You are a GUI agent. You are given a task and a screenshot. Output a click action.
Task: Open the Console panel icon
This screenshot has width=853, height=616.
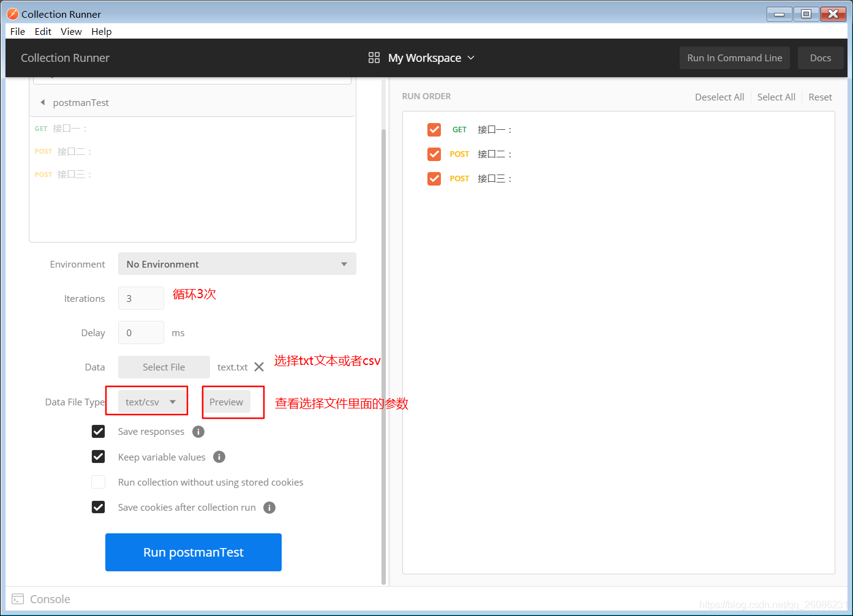click(18, 599)
